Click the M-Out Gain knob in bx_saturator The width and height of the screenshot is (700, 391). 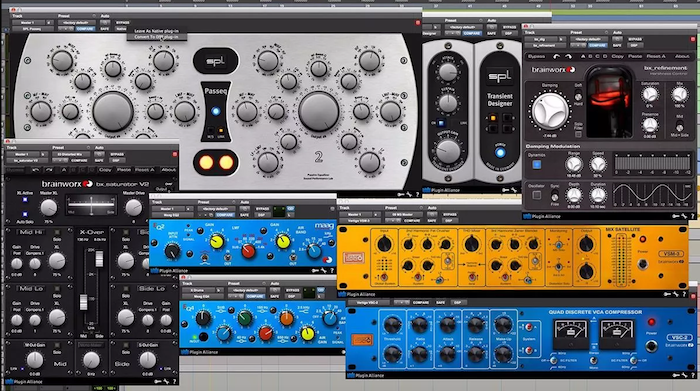pos(35,360)
